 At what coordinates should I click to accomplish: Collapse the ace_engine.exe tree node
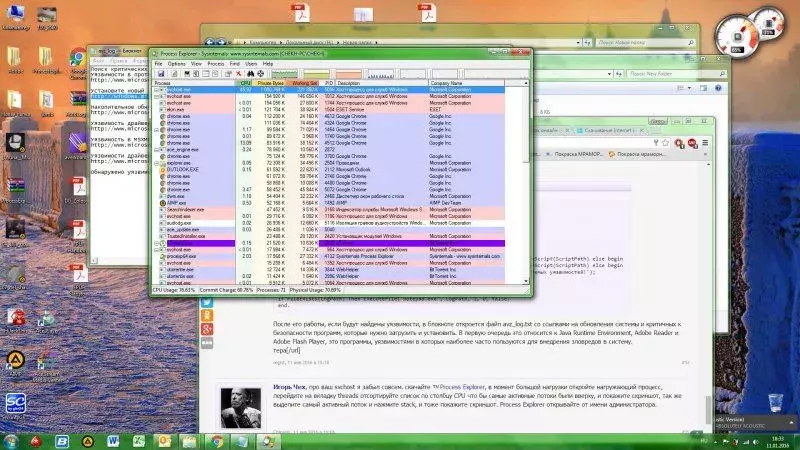157,149
